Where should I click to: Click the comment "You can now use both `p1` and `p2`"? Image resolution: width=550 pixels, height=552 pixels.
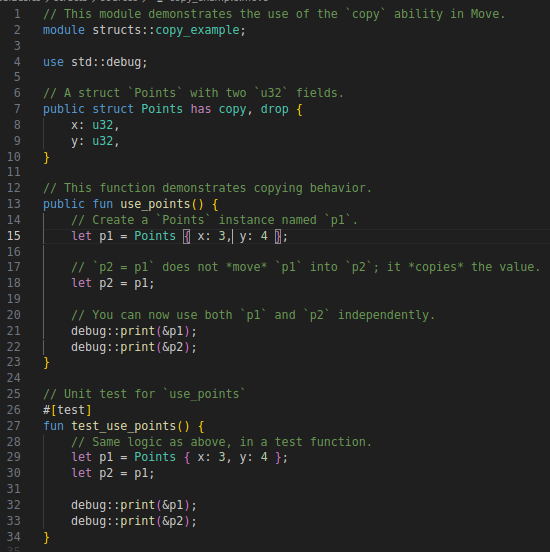coord(253,315)
